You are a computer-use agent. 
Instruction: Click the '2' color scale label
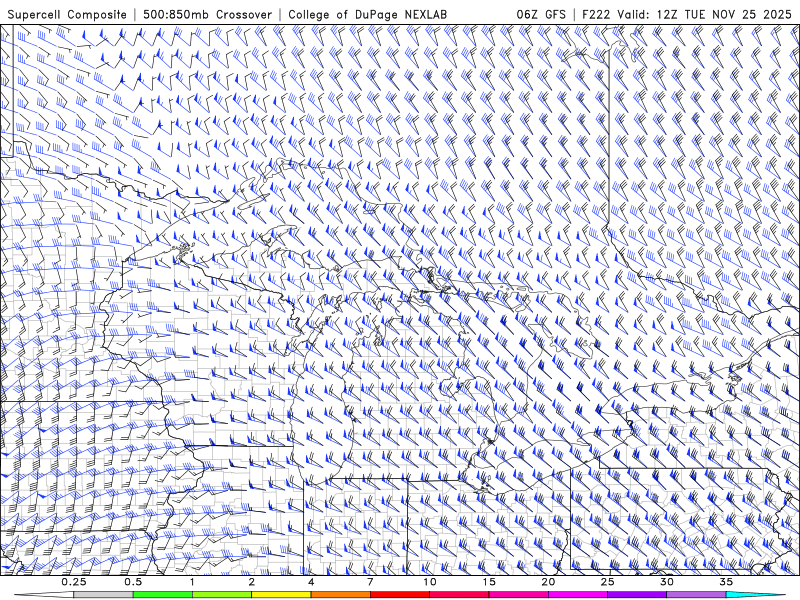coord(252,582)
